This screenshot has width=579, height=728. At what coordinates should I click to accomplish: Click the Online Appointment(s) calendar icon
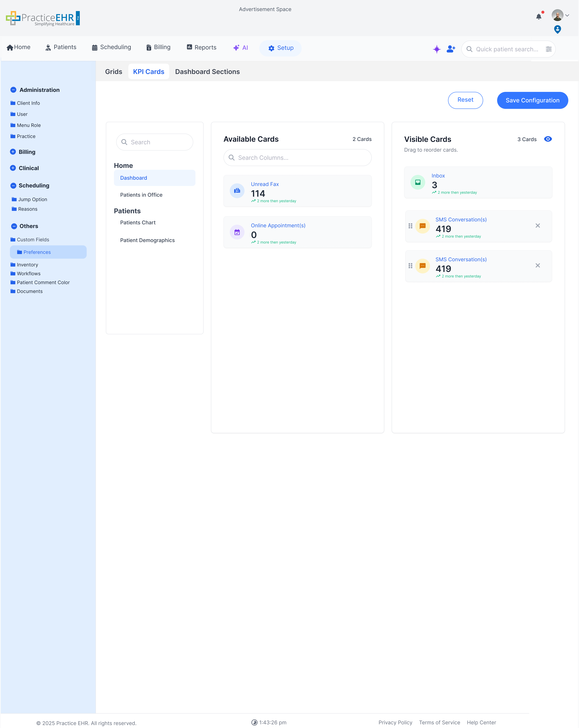(x=237, y=232)
